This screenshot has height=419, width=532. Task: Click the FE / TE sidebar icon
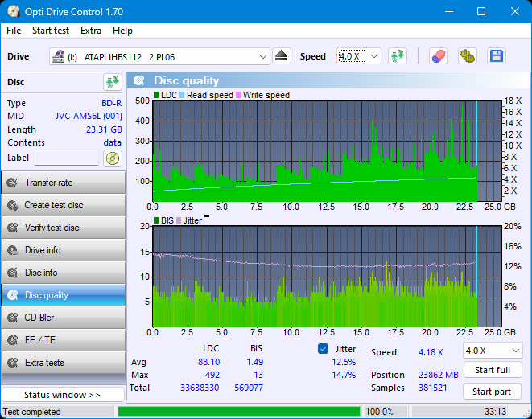pos(13,340)
